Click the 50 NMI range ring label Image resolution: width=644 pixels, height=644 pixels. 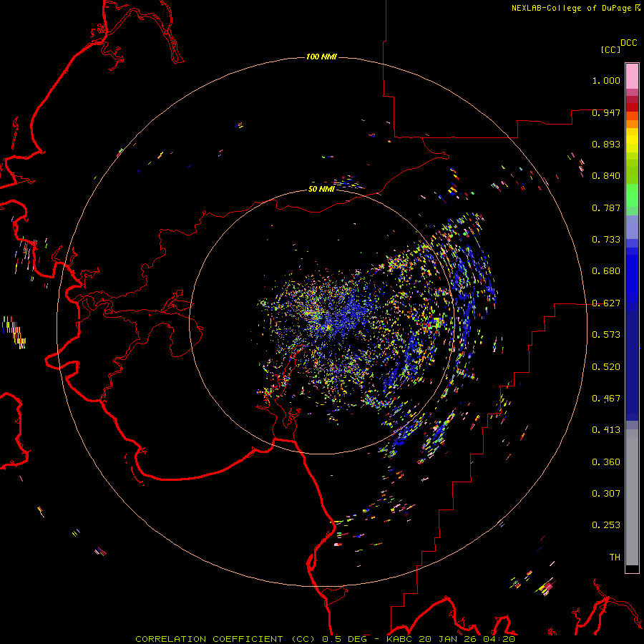point(321,189)
